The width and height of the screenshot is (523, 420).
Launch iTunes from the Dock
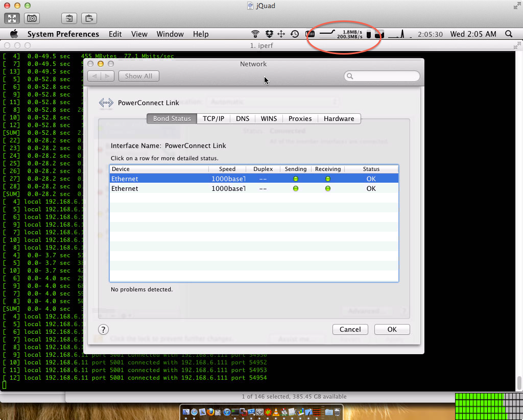tap(227, 412)
